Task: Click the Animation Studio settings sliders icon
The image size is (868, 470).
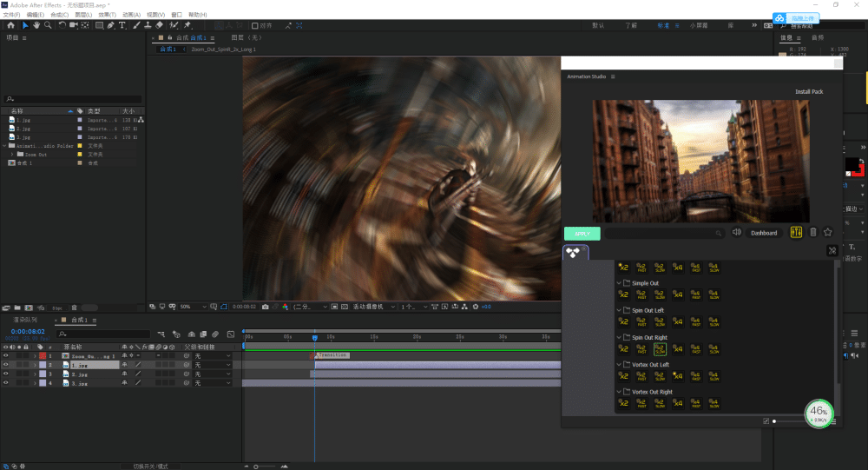Action: 796,232
